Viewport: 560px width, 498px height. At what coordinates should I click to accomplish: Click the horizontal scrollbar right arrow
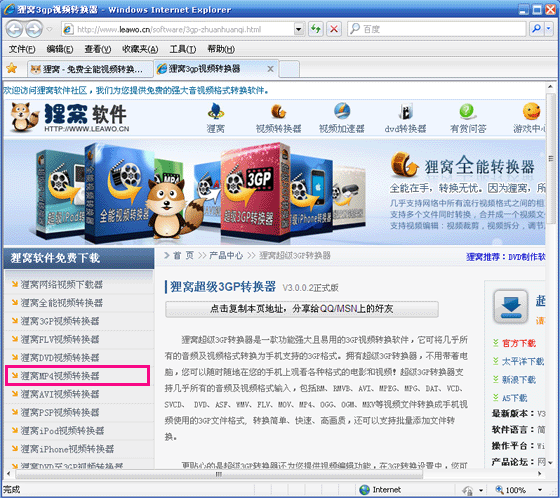pyautogui.click(x=539, y=474)
